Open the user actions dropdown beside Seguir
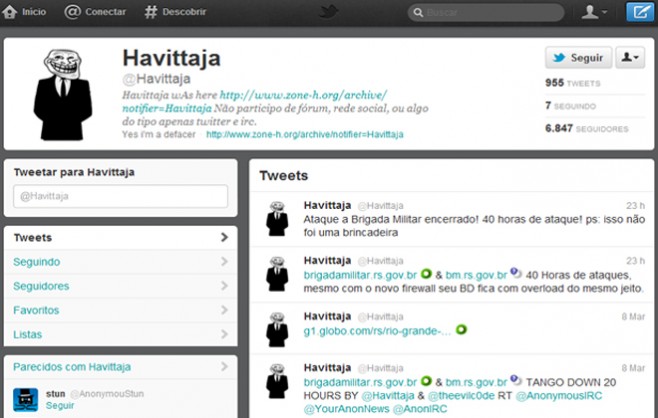The width and height of the screenshot is (658, 418). (x=630, y=58)
